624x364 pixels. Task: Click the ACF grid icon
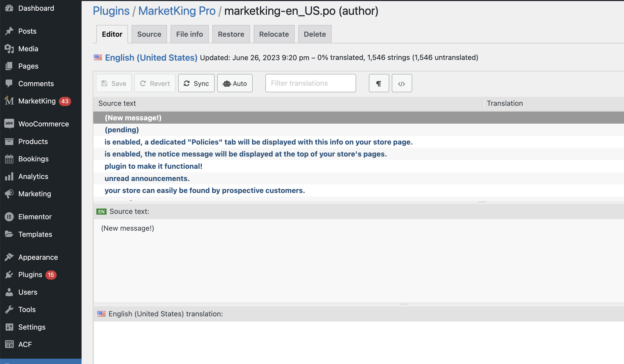coord(9,344)
